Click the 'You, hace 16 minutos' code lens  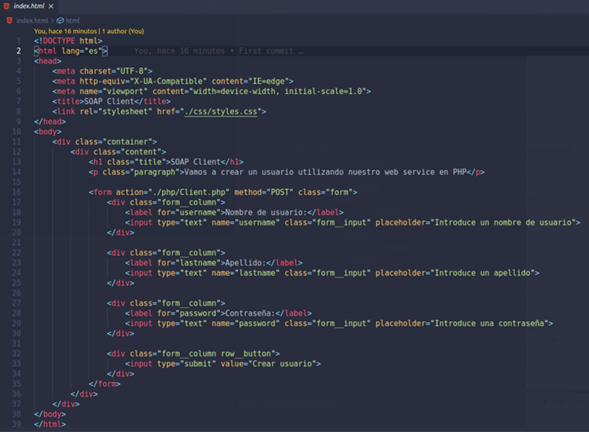(65, 31)
